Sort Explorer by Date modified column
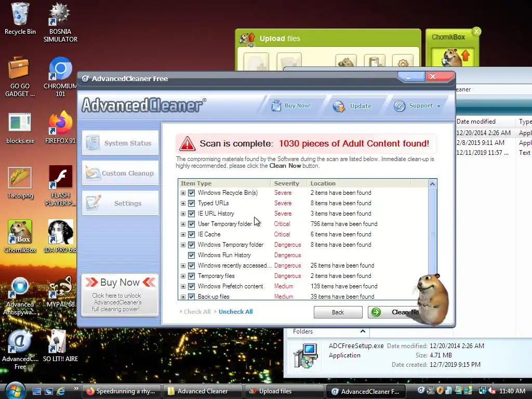The width and height of the screenshot is (532, 399). [x=485, y=122]
